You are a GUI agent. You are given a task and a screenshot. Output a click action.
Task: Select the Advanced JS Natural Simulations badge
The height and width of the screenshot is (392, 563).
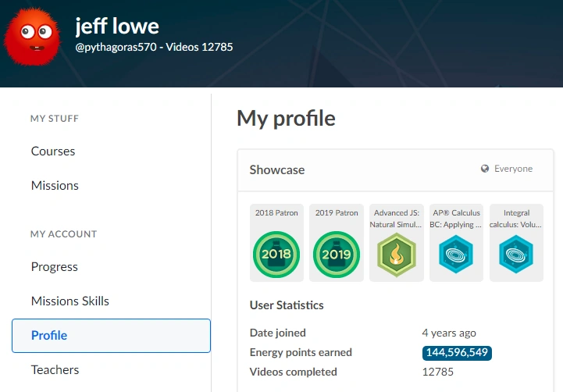396,254
